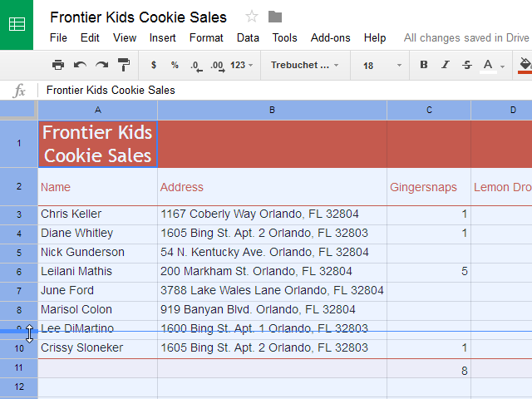
Task: Click the Print icon
Action: (58, 65)
